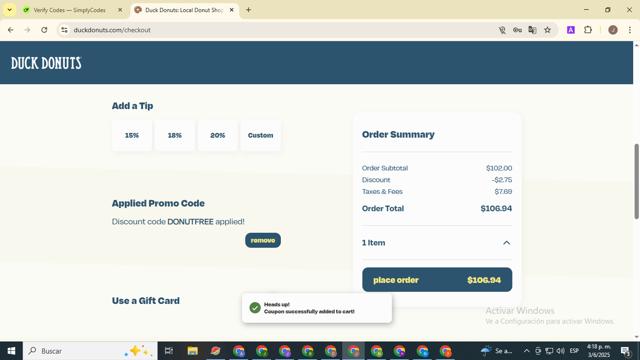Open the weather widget on the taskbar
This screenshot has height=360, width=640.
coord(496,351)
